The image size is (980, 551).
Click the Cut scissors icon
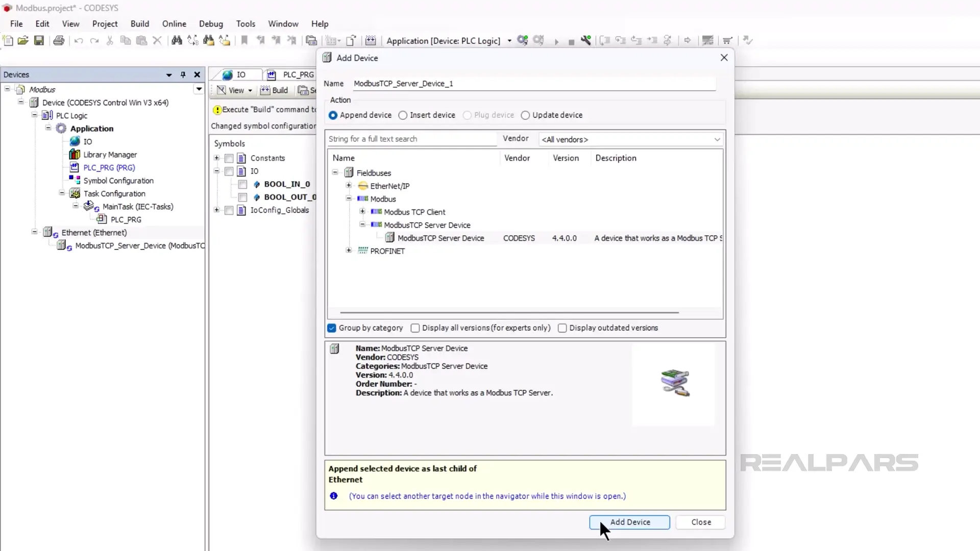click(110, 40)
